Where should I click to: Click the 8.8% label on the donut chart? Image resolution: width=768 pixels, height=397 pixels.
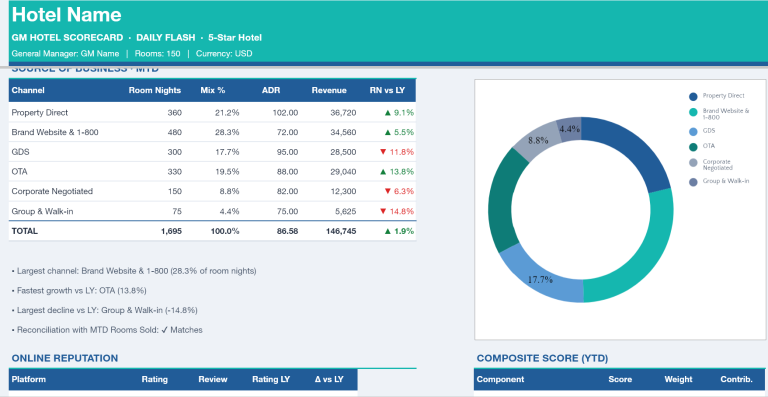538,140
